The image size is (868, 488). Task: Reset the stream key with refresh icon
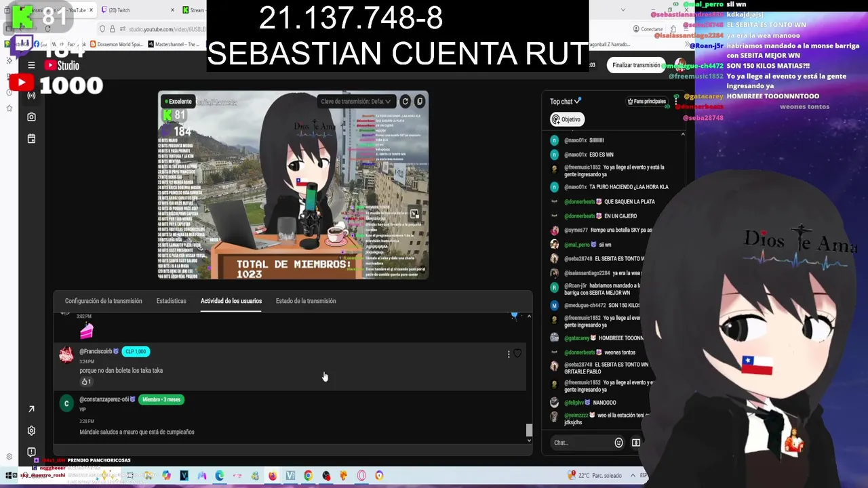tap(405, 102)
